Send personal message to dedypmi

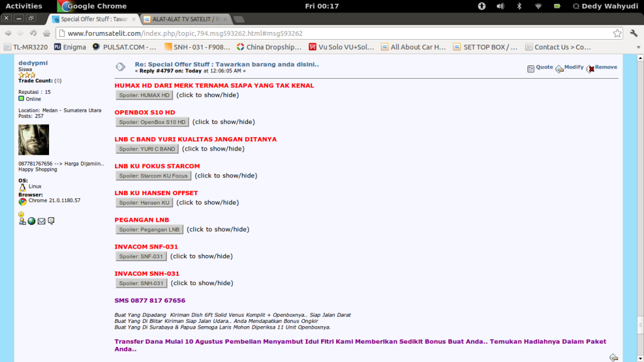pyautogui.click(x=51, y=221)
